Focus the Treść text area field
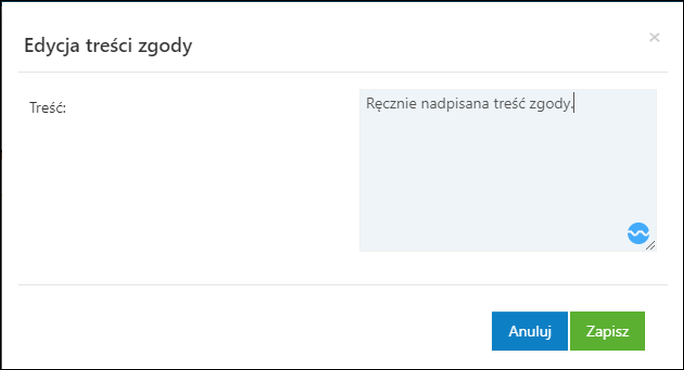The height and width of the screenshot is (370, 684). point(508,170)
